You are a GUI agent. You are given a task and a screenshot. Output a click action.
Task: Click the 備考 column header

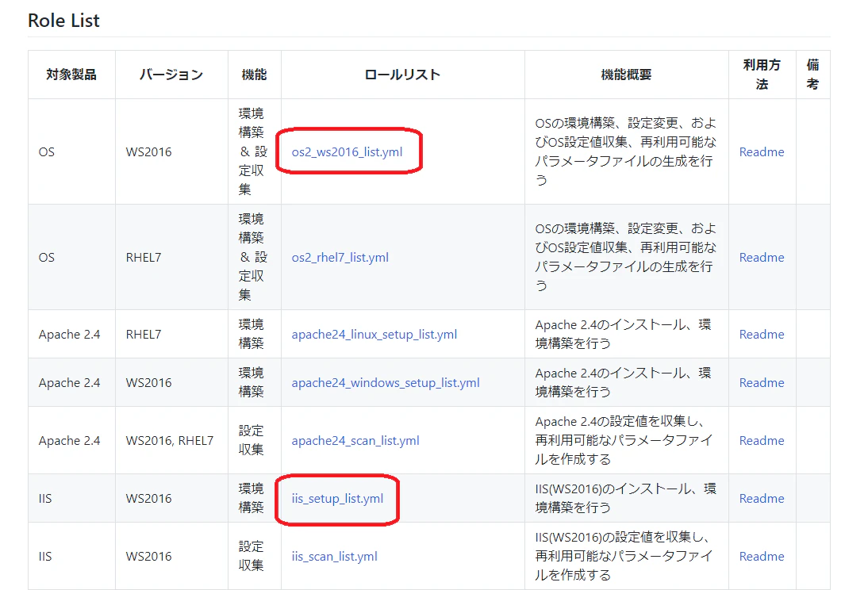point(812,75)
